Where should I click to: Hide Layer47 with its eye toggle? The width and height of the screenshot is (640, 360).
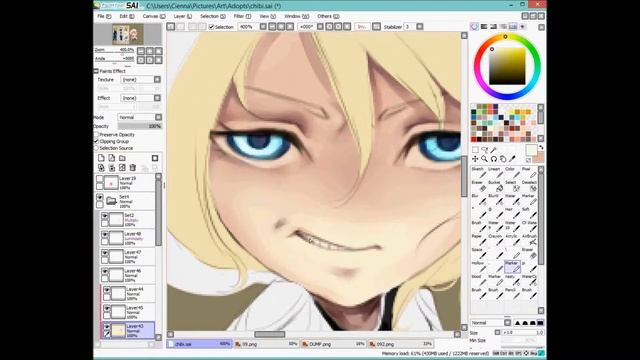click(x=105, y=253)
